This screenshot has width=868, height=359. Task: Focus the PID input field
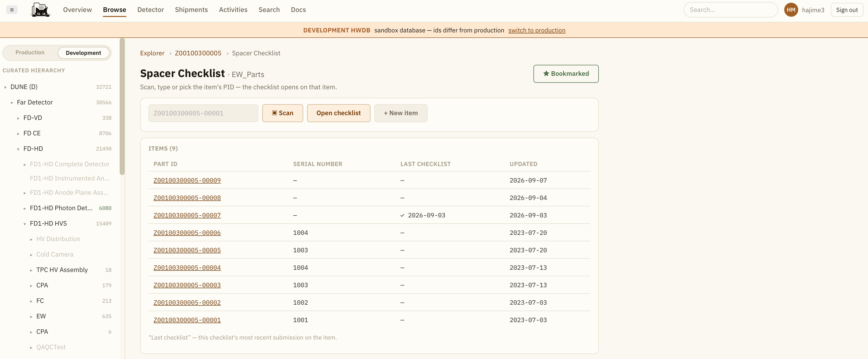coord(203,113)
